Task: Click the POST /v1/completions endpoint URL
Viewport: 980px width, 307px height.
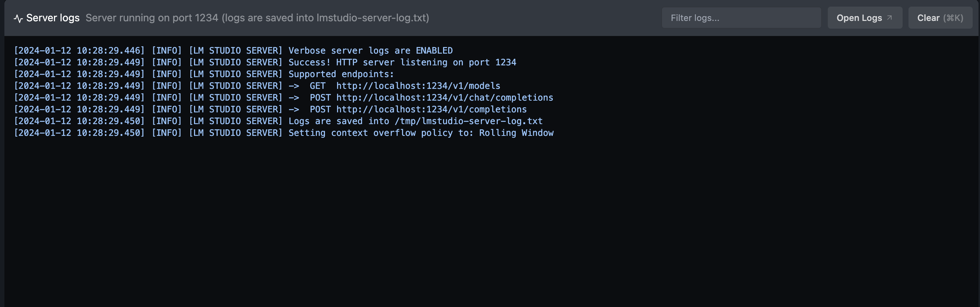Action: pos(431,110)
